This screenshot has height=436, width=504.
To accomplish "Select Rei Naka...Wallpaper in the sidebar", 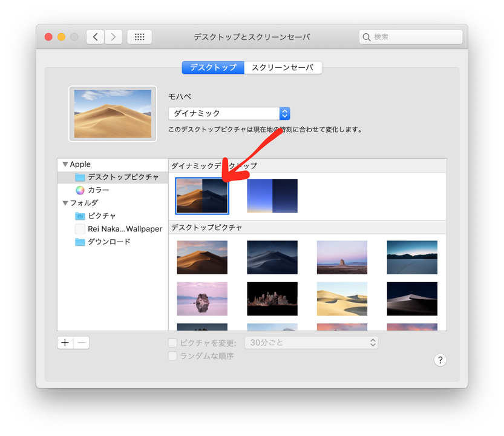I will (x=113, y=229).
